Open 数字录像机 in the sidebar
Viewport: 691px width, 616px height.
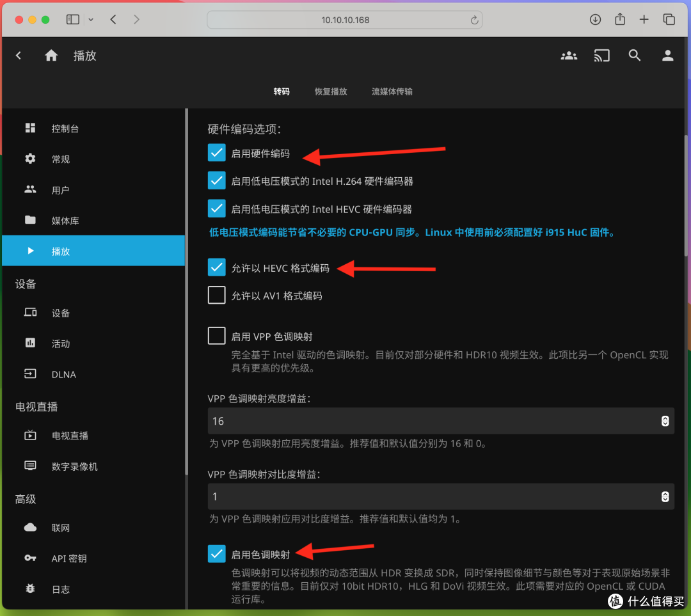pos(93,466)
